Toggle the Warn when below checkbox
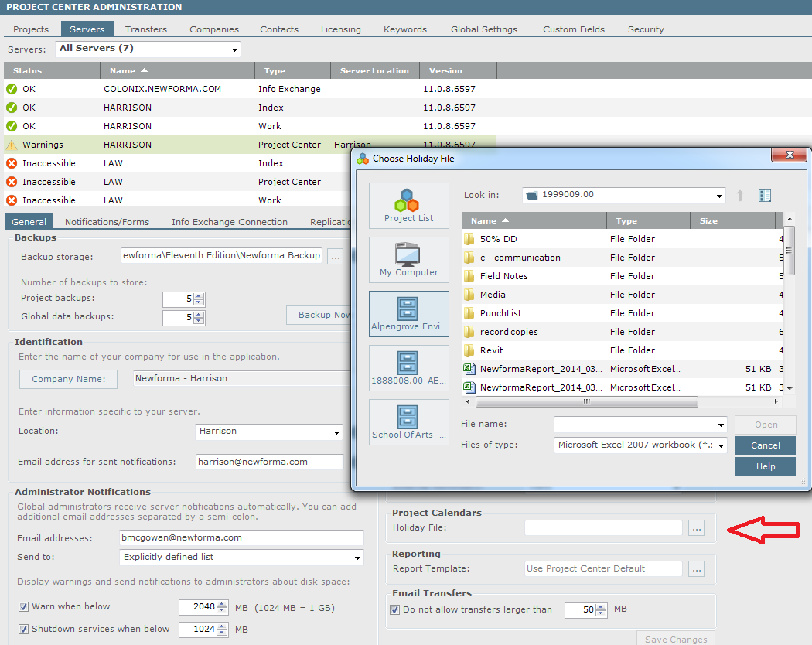The image size is (812, 645). [23, 606]
